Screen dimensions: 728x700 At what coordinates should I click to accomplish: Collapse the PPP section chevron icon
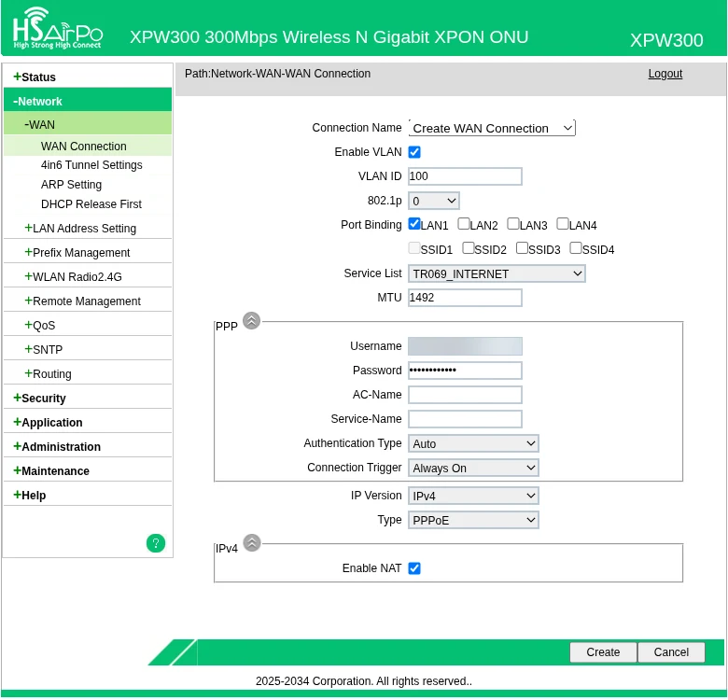tap(252, 321)
